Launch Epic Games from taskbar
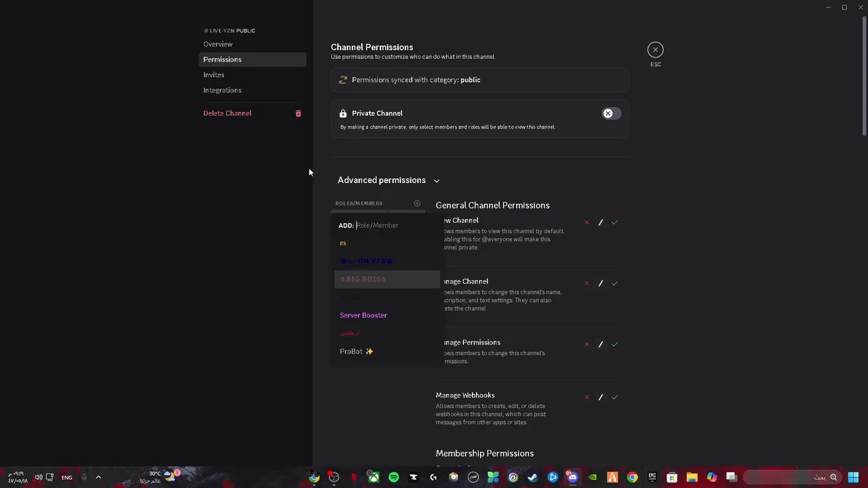 pos(652,477)
